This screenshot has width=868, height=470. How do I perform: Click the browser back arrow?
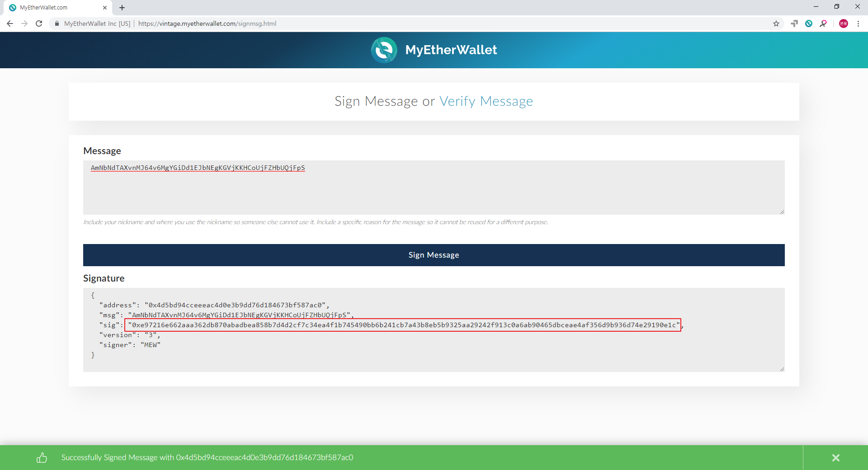[x=10, y=23]
